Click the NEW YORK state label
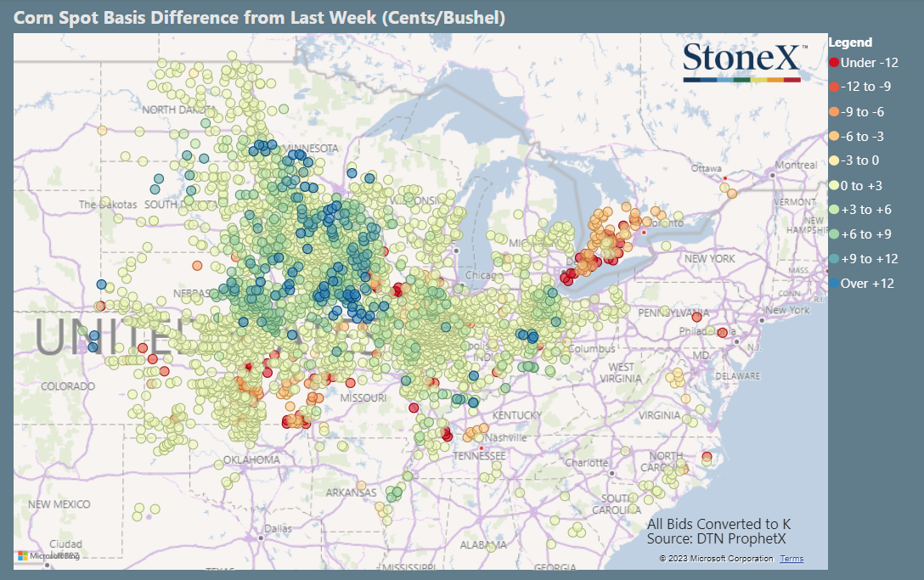 click(x=709, y=259)
